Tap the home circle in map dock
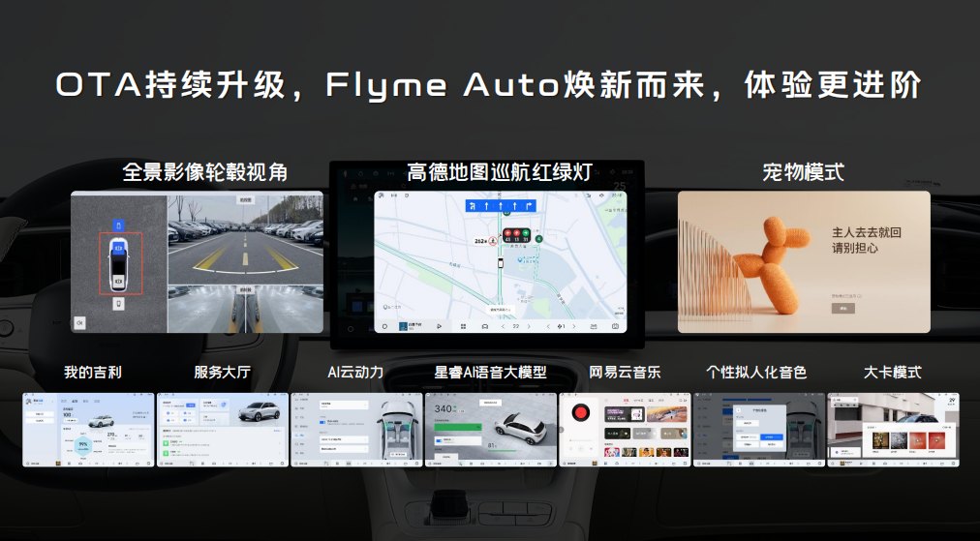 pyautogui.click(x=385, y=326)
